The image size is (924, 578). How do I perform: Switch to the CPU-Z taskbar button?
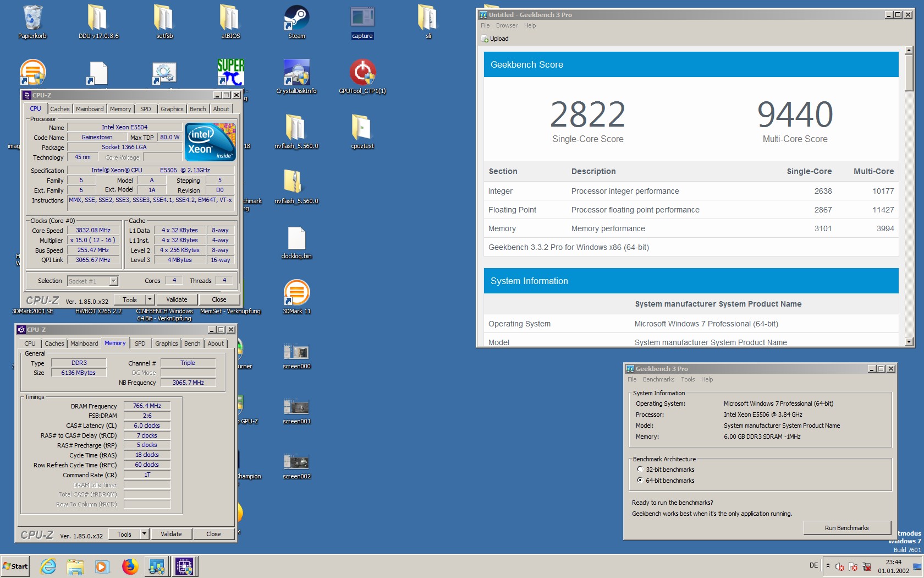point(184,566)
